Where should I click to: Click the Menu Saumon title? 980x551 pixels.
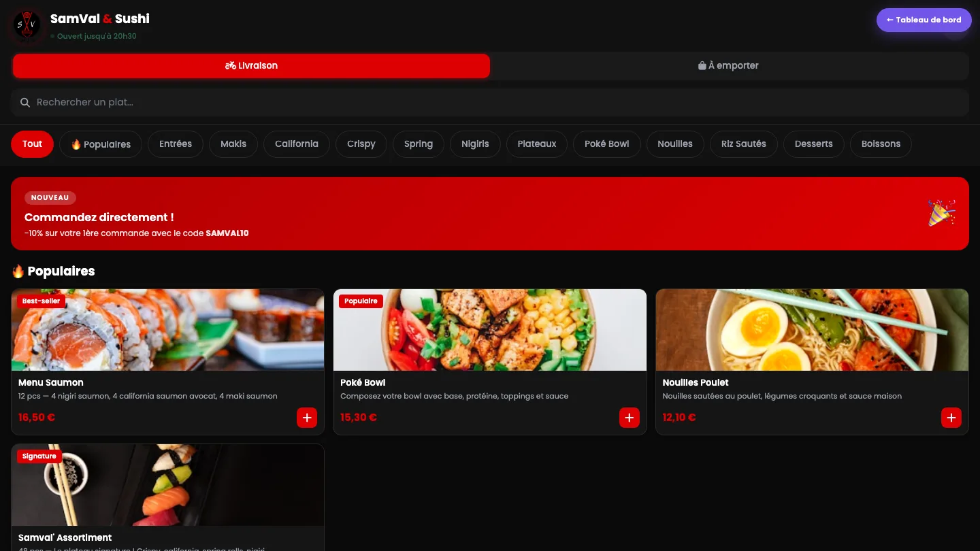51,383
